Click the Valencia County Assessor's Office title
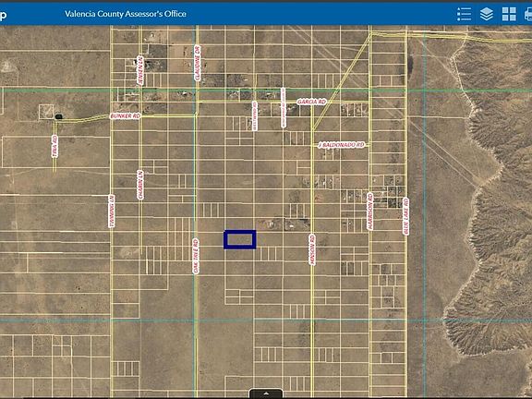This screenshot has height=399, width=532. point(126,14)
